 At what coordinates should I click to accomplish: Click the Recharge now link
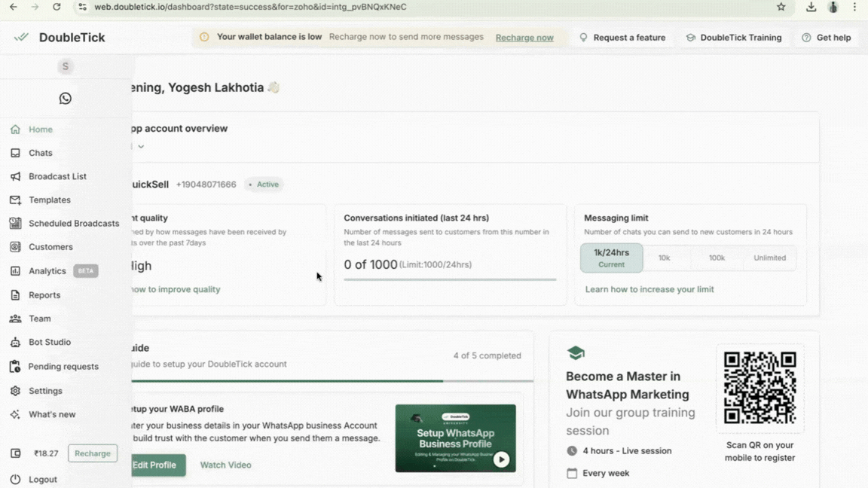[x=524, y=38]
